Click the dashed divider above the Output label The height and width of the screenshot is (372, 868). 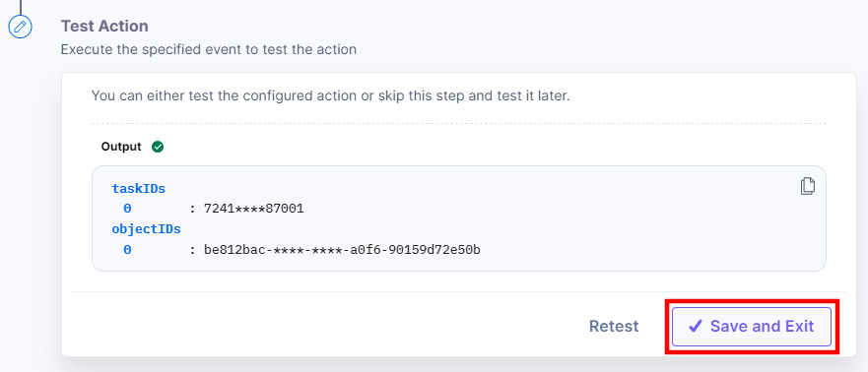[459, 123]
